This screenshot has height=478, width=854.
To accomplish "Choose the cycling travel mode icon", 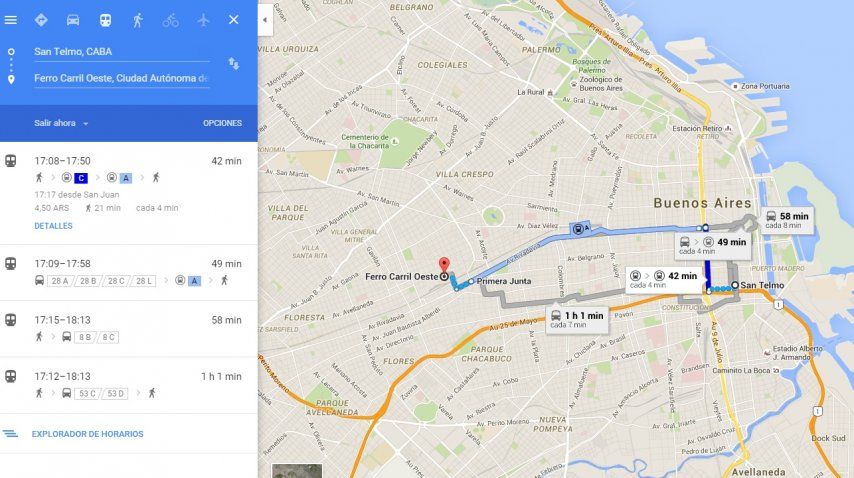I will [x=170, y=20].
